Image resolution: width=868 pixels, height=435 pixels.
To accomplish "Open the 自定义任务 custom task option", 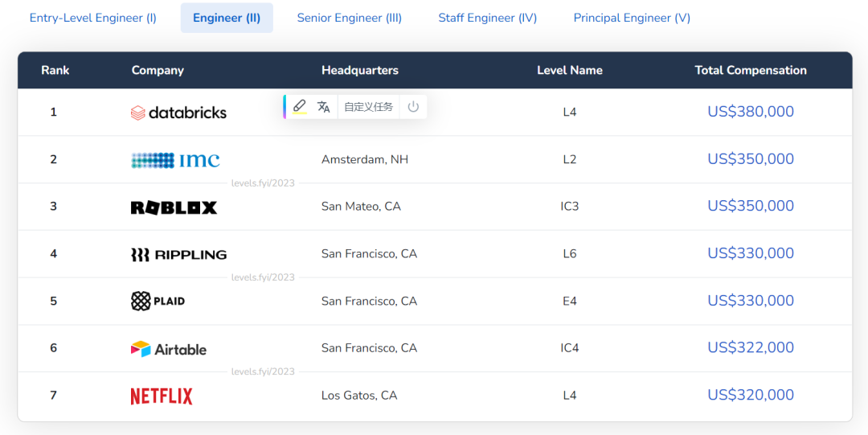I will pyautogui.click(x=369, y=107).
